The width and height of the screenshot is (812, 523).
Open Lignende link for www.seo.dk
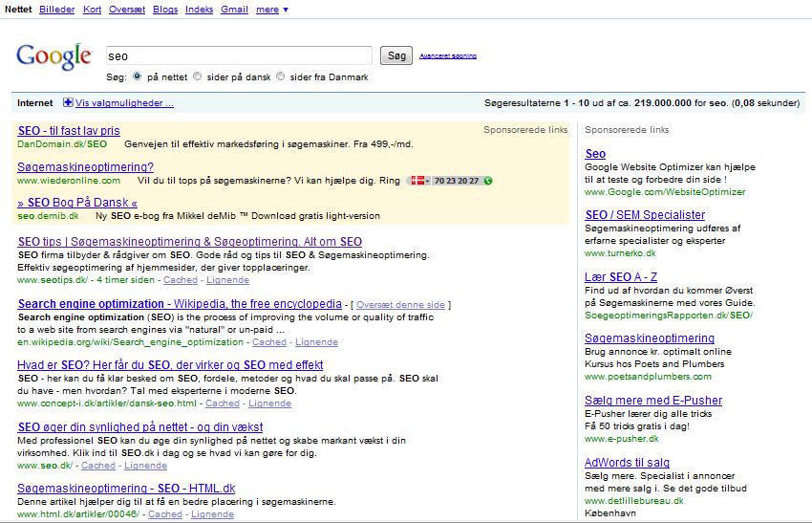pyautogui.click(x=145, y=466)
